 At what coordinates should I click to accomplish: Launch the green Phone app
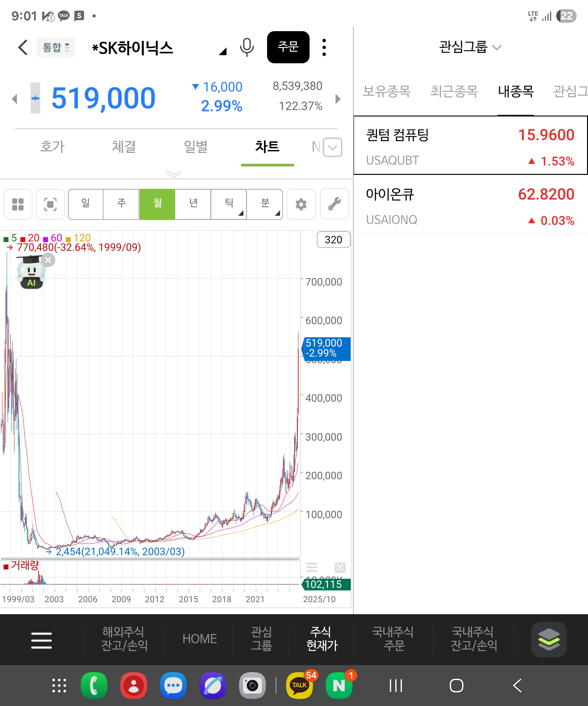(x=94, y=686)
